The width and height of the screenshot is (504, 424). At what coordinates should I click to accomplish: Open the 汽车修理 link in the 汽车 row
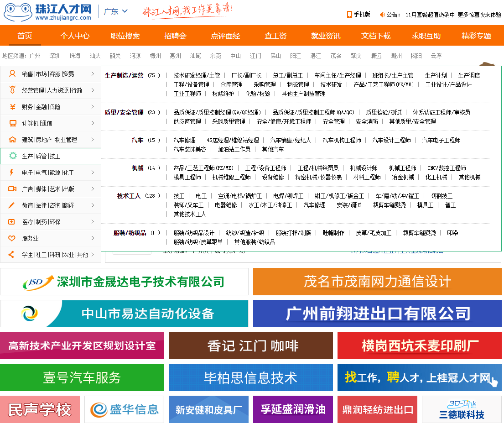click(185, 140)
